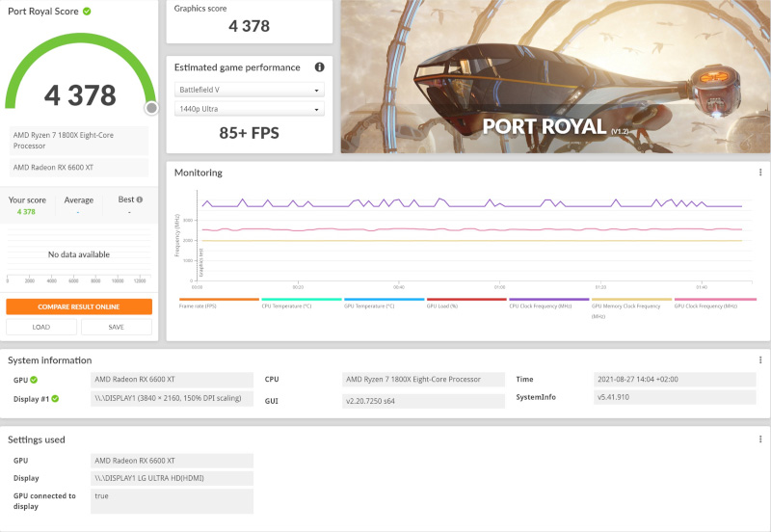Image resolution: width=771 pixels, height=532 pixels.
Task: Click the AMD Ryzen 7 1800X processor label
Action: click(79, 141)
